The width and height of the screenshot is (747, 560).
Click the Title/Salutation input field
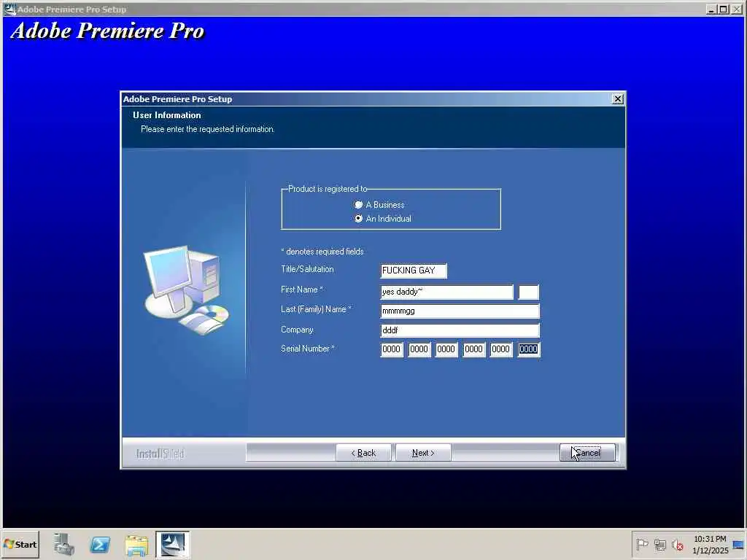pyautogui.click(x=414, y=271)
